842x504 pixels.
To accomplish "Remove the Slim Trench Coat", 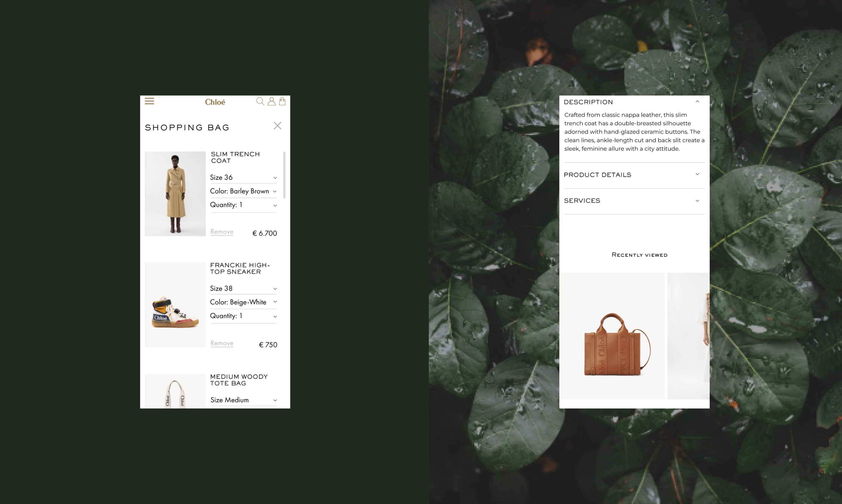I will (x=222, y=232).
